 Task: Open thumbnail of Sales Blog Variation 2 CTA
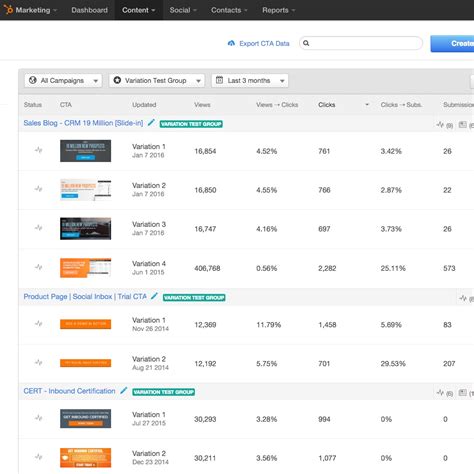pyautogui.click(x=85, y=190)
